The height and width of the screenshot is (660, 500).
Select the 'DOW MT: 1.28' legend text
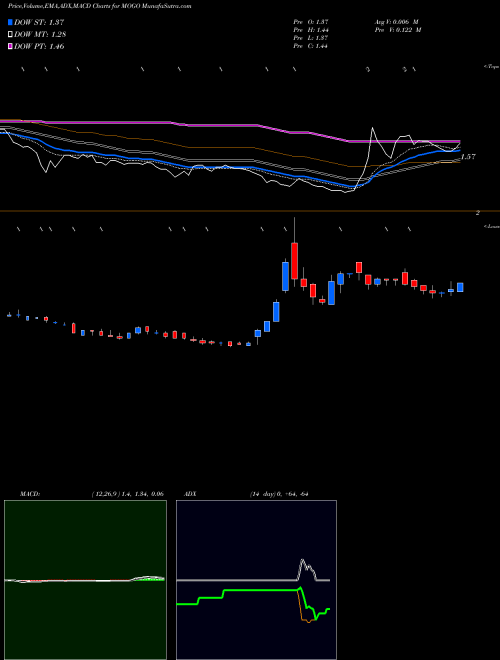click(40, 34)
